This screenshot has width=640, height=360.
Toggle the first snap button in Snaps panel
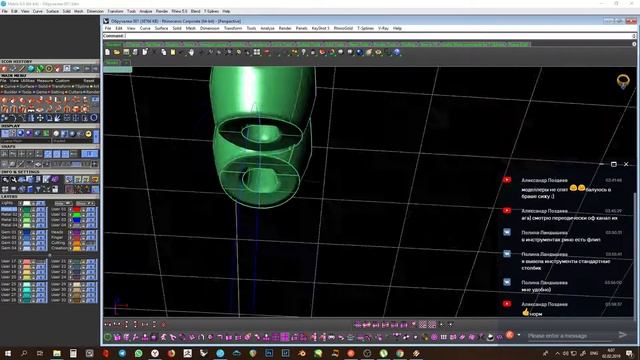coord(4,154)
